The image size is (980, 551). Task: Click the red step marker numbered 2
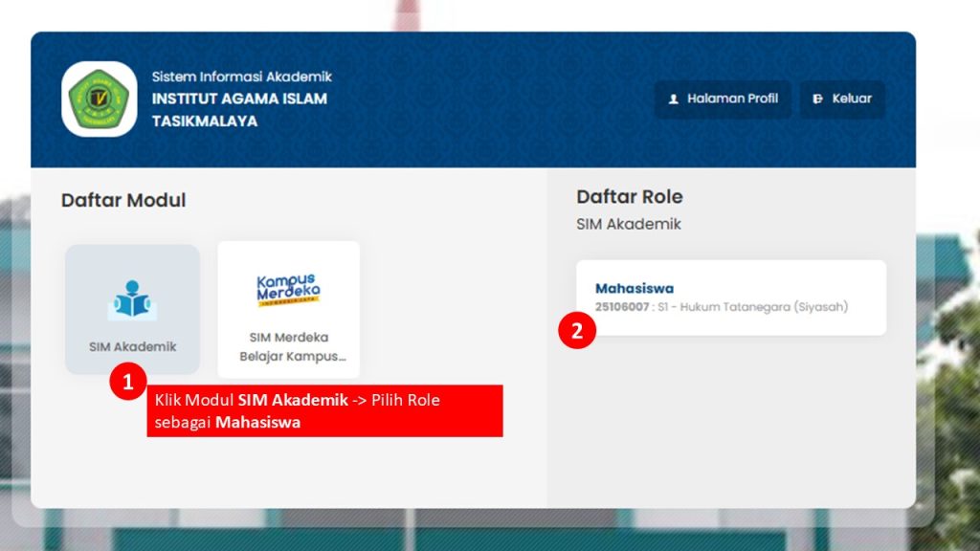point(577,331)
